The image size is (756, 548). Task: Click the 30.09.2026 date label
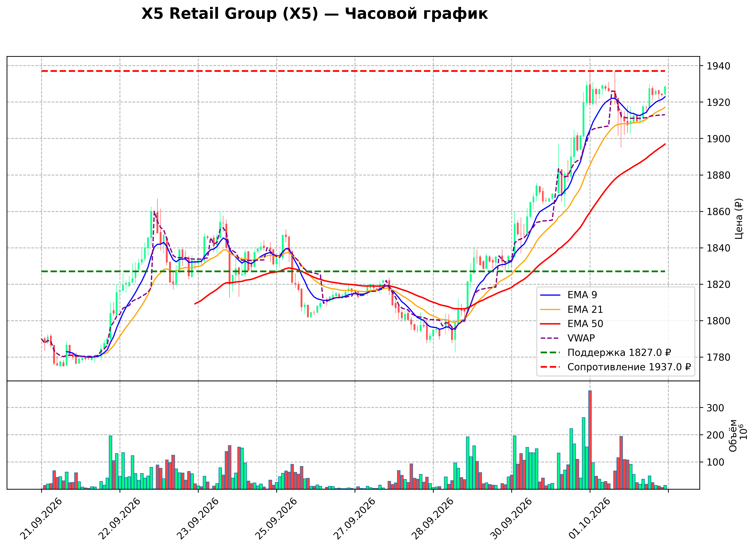coord(511,519)
